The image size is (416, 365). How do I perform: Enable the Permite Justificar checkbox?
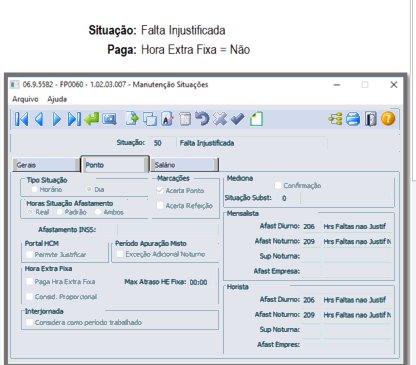[x=30, y=254]
